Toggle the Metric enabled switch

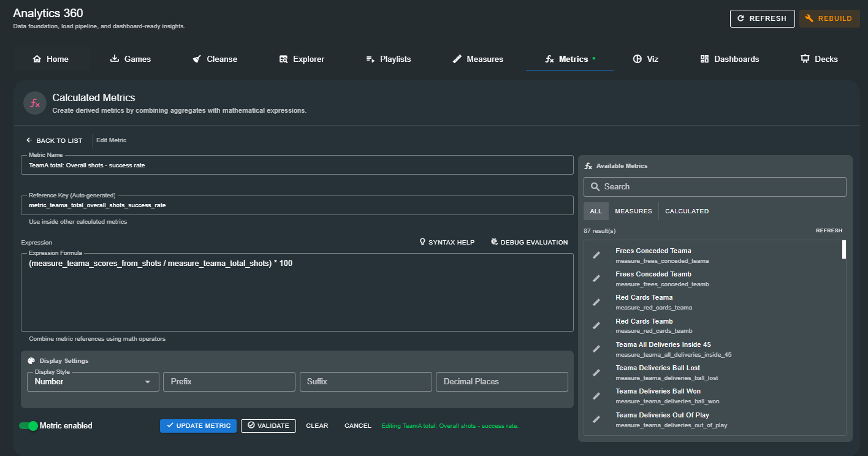click(28, 425)
